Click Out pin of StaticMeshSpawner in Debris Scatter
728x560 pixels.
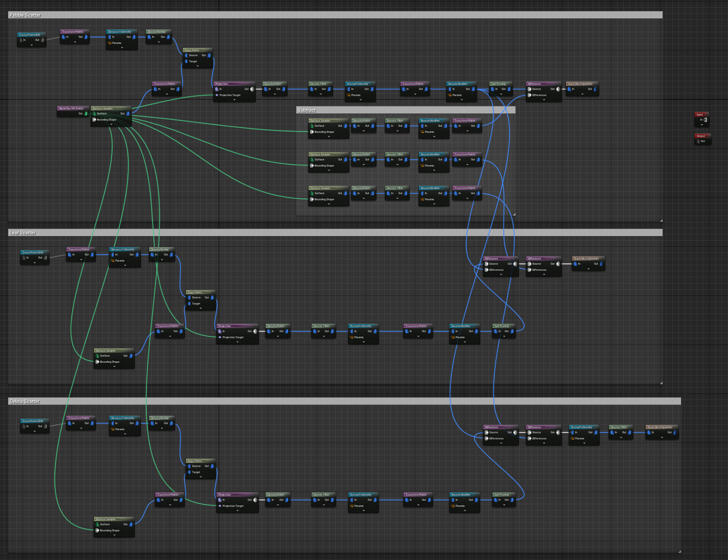pos(674,432)
